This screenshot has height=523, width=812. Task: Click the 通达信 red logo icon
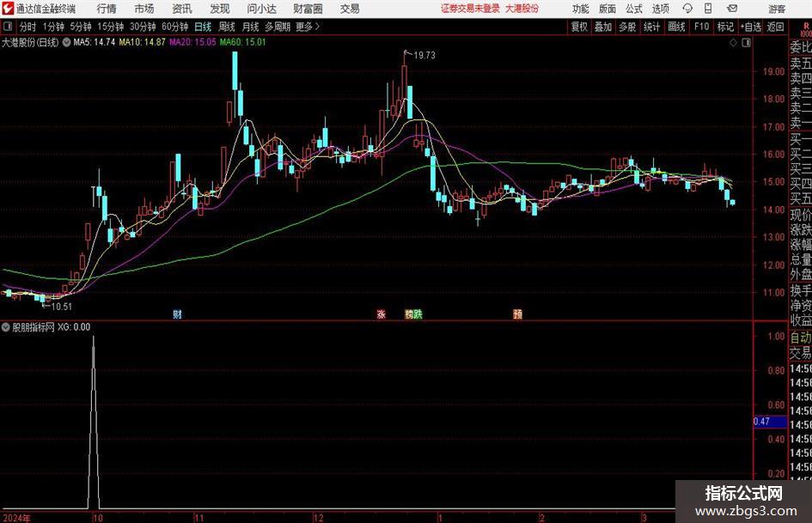click(7, 9)
